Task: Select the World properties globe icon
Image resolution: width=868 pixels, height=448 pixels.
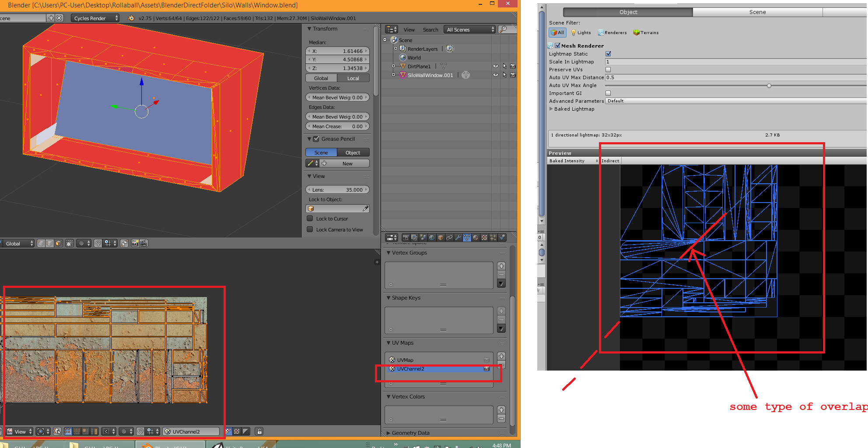Action: (x=431, y=238)
